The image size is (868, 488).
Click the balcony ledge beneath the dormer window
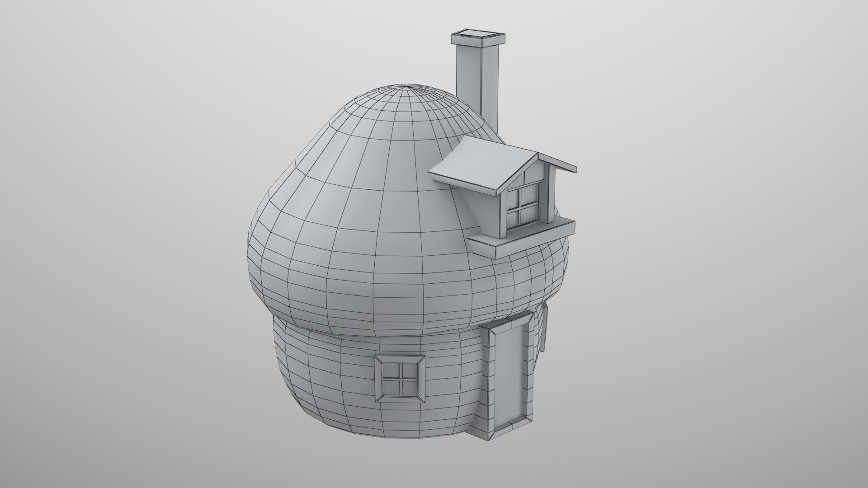tap(522, 238)
